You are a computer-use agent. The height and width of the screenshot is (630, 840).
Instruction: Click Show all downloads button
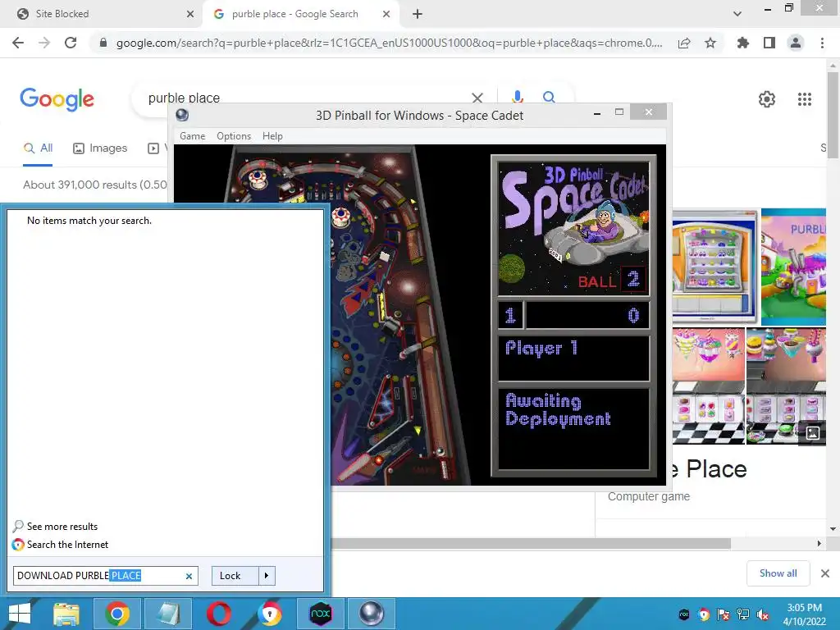click(x=778, y=573)
